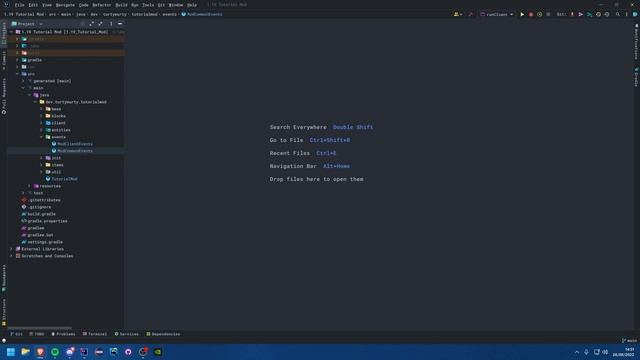Open the Dependencies tool window tab
This screenshot has height=360, width=640.
pyautogui.click(x=163, y=334)
